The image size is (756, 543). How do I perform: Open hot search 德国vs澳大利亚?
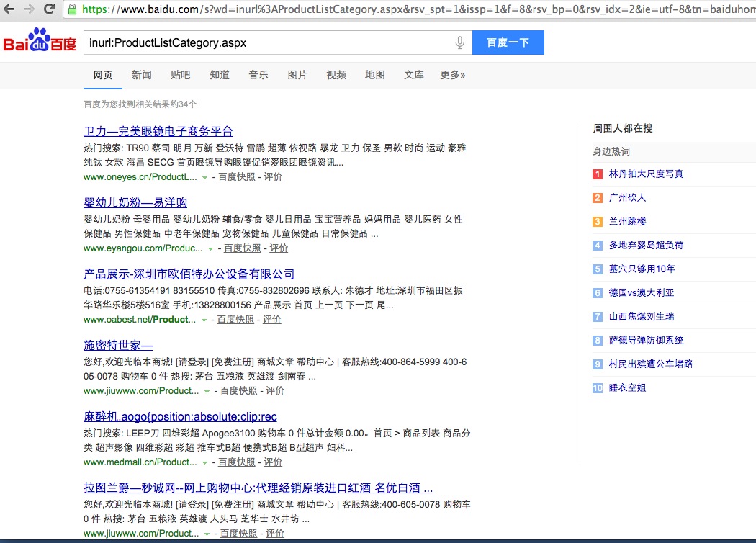coord(642,292)
